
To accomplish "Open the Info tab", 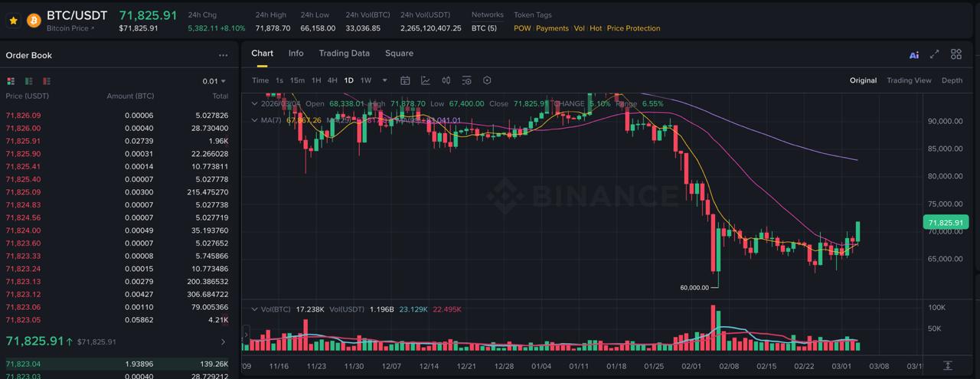I will pos(296,54).
